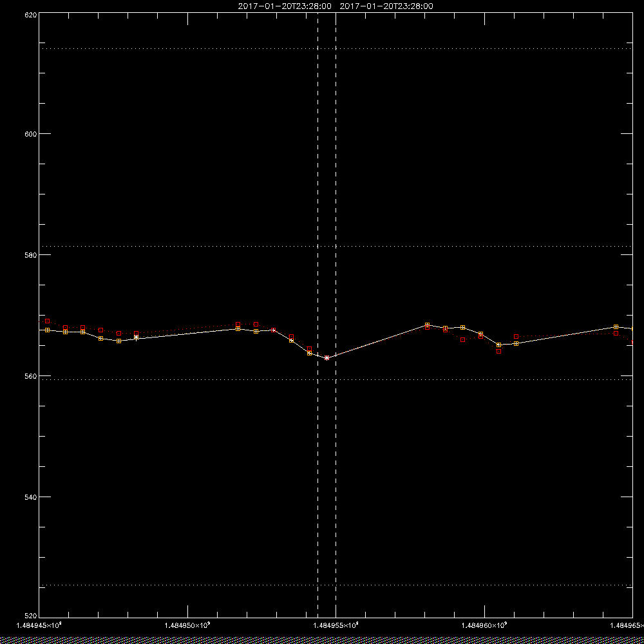Select the 620 y-axis label
The height and width of the screenshot is (644, 644).
click(31, 14)
